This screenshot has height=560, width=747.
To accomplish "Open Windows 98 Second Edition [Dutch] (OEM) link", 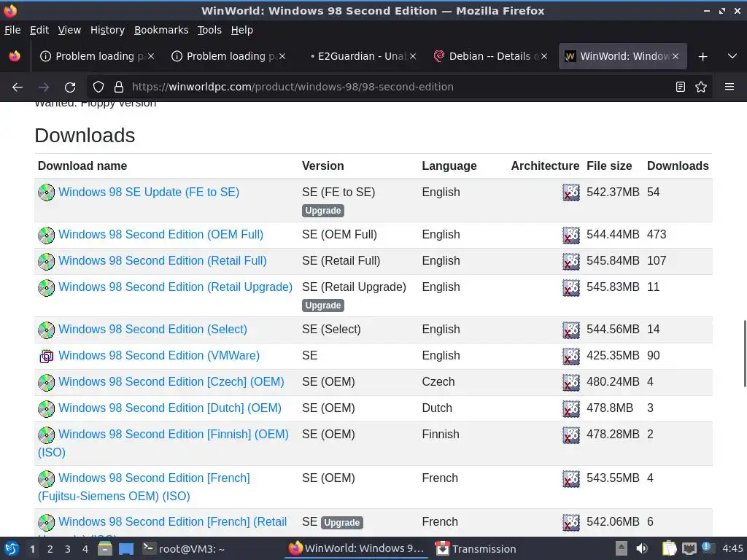I will pyautogui.click(x=169, y=408).
